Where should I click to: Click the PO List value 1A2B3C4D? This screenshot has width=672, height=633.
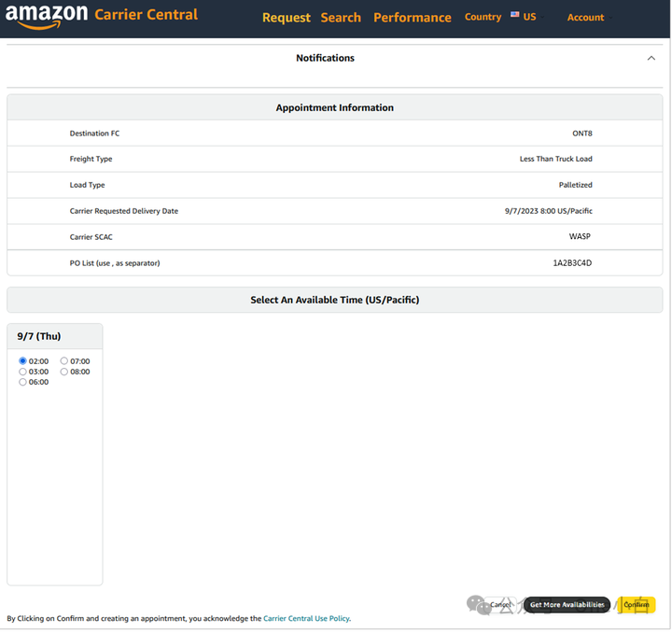(x=572, y=263)
